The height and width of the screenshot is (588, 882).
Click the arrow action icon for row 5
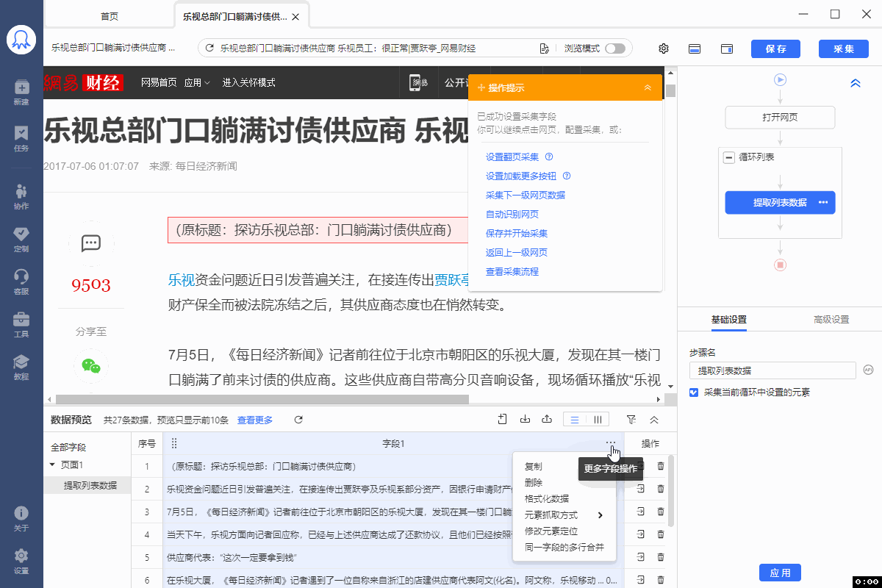point(641,557)
